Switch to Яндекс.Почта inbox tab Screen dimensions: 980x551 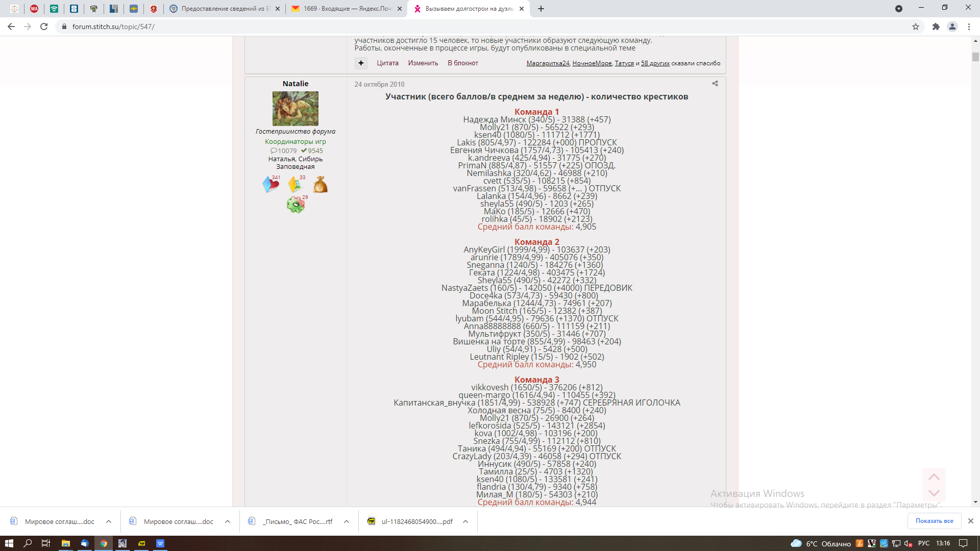coord(347,9)
